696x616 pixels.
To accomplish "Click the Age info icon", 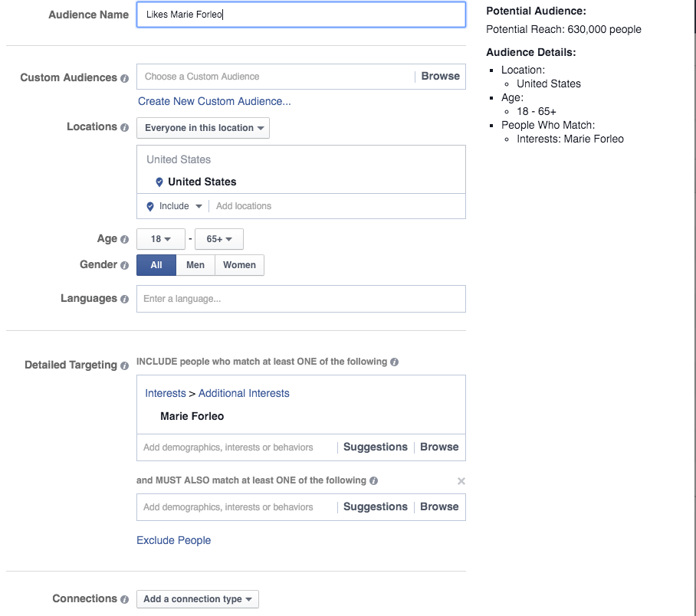I will coord(125,239).
